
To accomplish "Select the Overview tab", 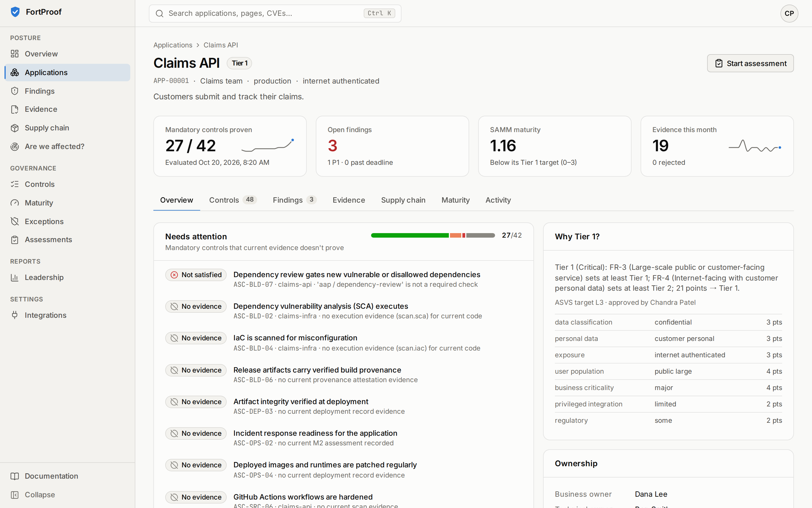I will tap(176, 200).
